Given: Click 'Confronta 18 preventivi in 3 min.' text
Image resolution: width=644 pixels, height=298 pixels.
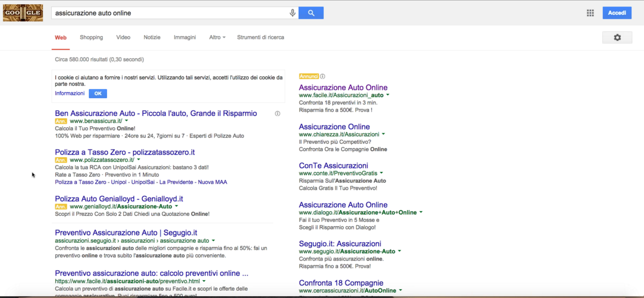Looking at the screenshot, I should (338, 103).
